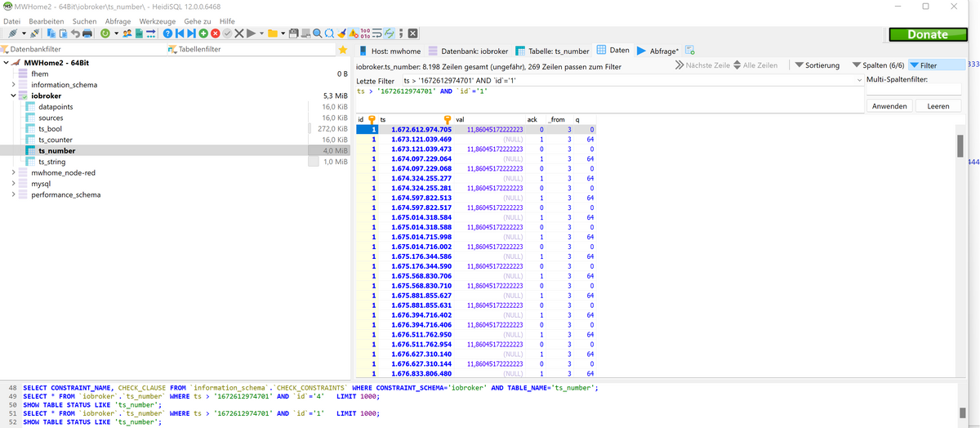The height and width of the screenshot is (428, 980).
Task: Open dropdown arrow next to run icon
Action: tap(261, 33)
